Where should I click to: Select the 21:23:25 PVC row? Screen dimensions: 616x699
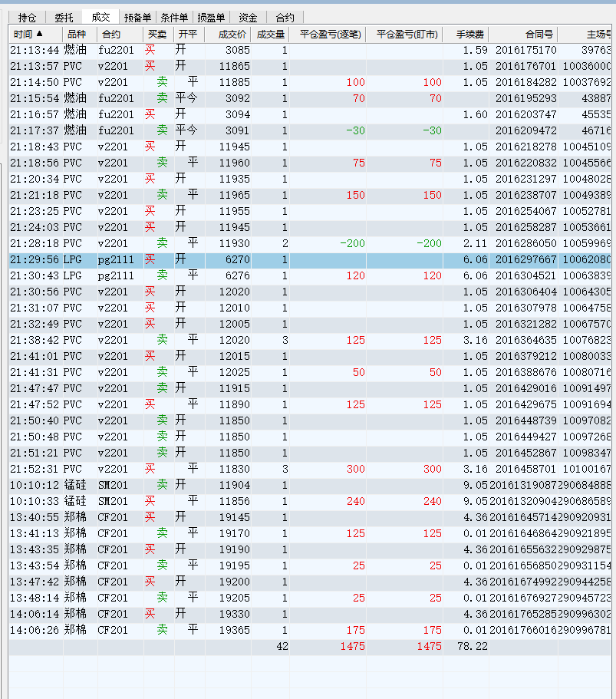pos(310,211)
